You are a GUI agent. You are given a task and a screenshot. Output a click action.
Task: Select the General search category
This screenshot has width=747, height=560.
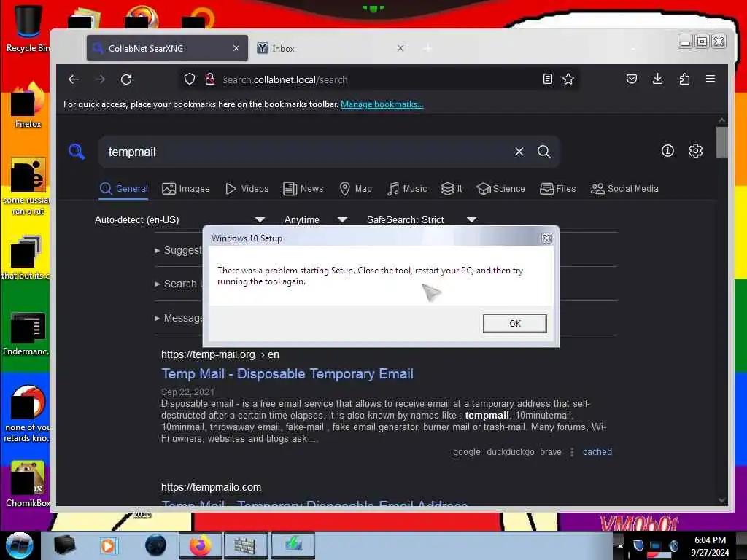pos(124,189)
